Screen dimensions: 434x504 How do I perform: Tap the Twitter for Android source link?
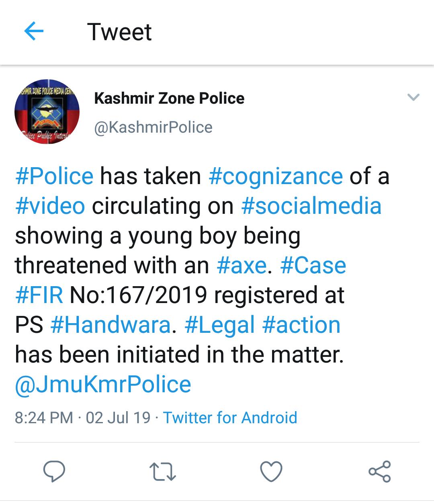point(230,418)
